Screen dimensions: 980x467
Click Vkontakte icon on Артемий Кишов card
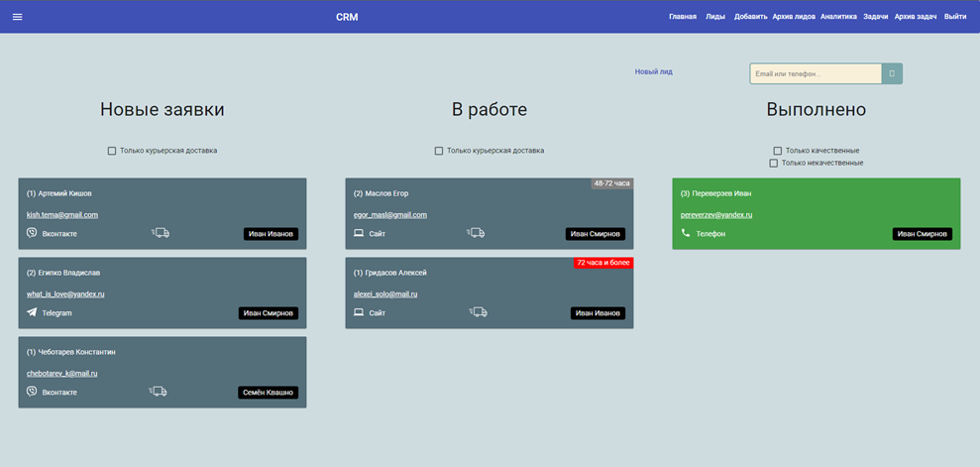click(x=32, y=233)
